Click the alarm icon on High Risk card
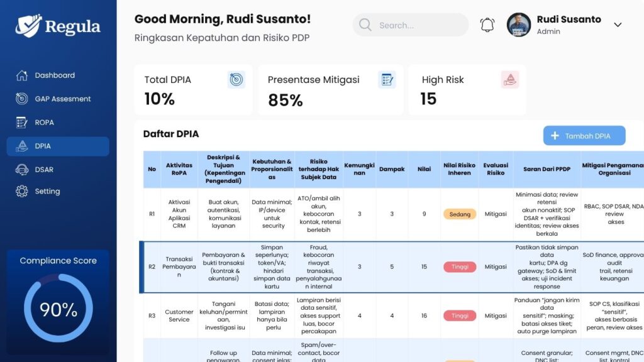Image resolution: width=644 pixels, height=362 pixels. pyautogui.click(x=511, y=79)
